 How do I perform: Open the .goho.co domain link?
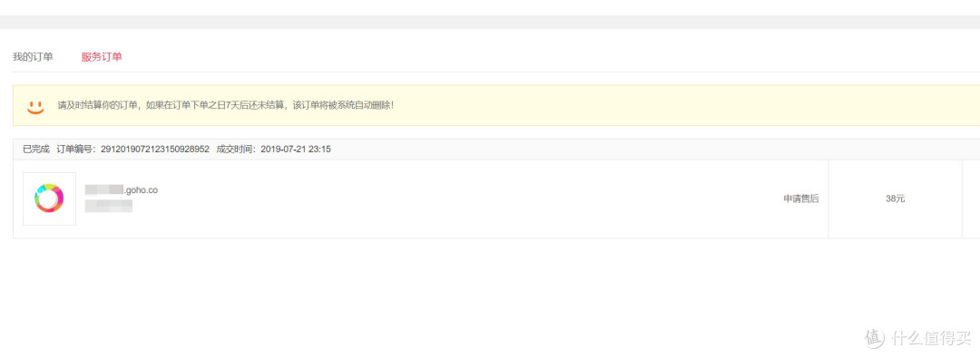coord(141,190)
